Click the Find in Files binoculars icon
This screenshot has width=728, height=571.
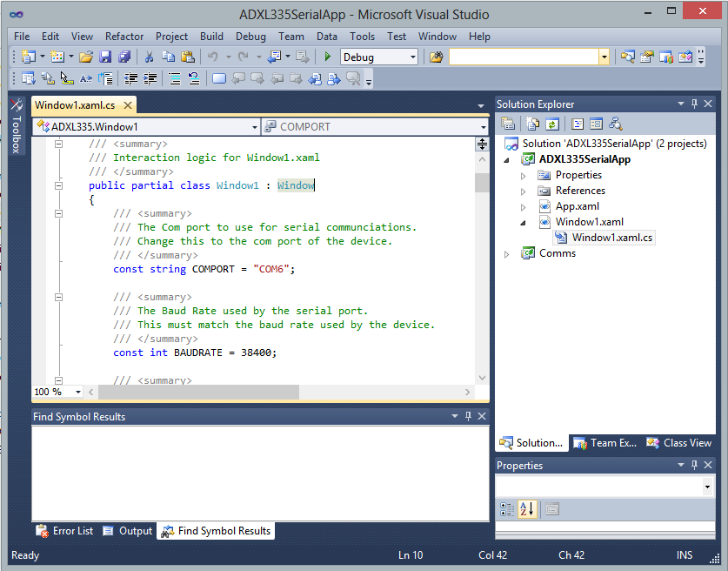point(436,57)
